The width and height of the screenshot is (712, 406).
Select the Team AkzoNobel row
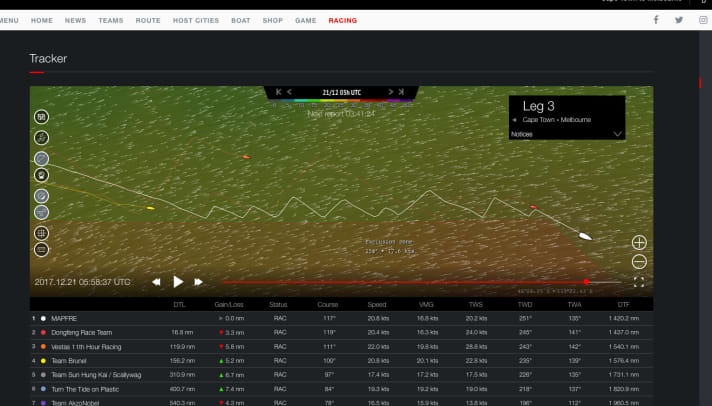(x=341, y=402)
